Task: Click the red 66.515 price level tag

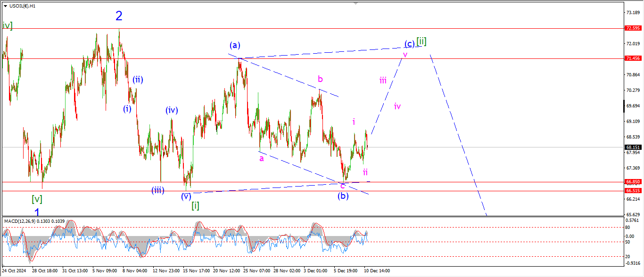Action: coord(632,191)
